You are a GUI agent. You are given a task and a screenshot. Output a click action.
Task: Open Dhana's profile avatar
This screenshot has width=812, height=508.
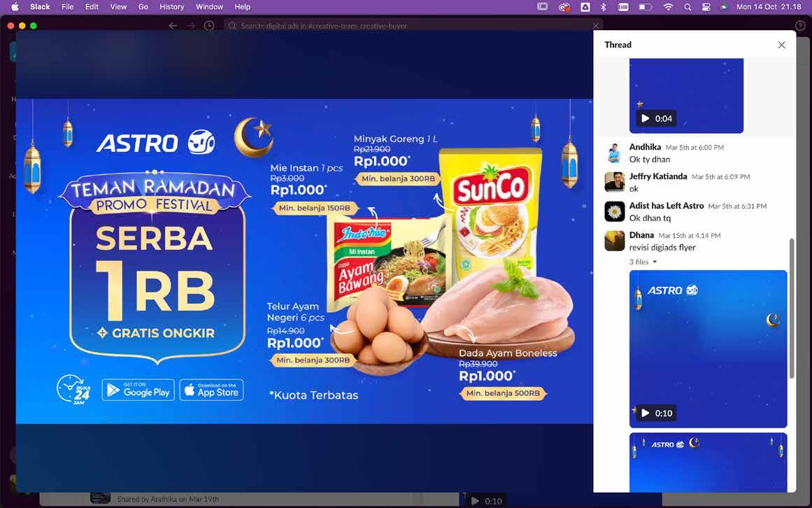point(615,241)
